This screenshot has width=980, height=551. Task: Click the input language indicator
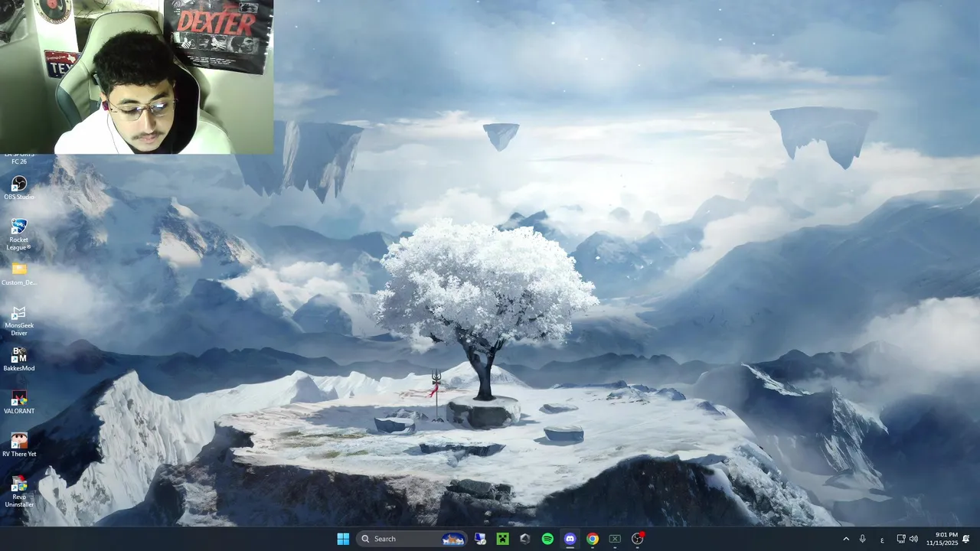[x=882, y=540]
